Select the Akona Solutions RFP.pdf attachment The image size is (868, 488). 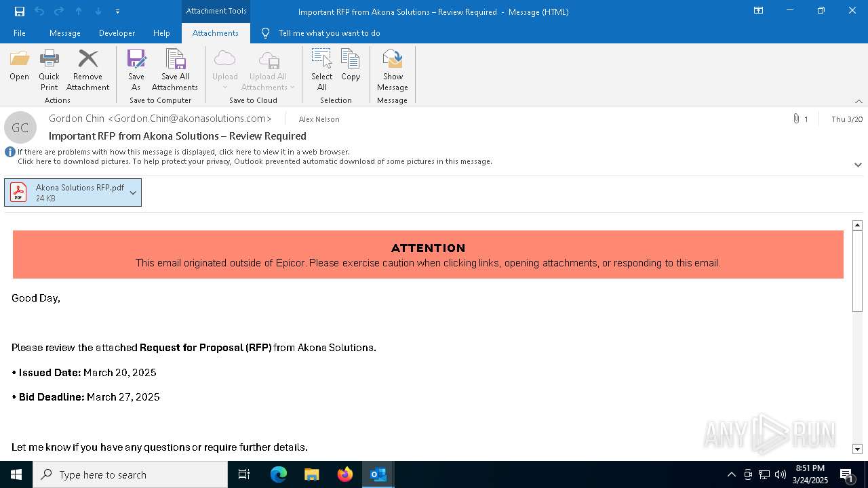tap(73, 192)
